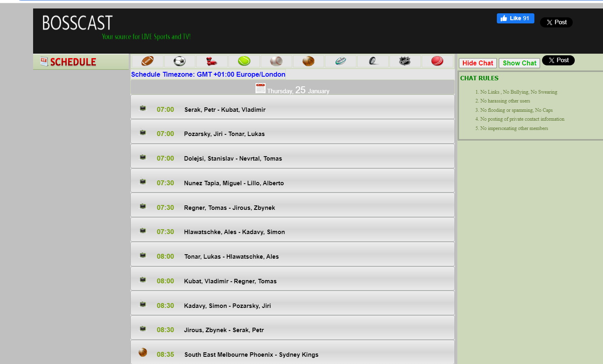
Task: Click the Show Chat button
Action: (519, 63)
